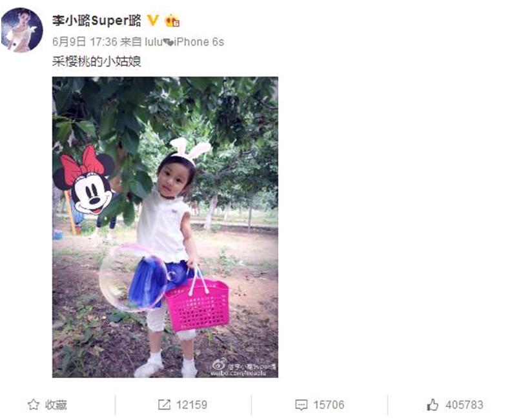Click the post text 采樱桃的小姑娘
This screenshot has width=521, height=420.
(x=97, y=61)
